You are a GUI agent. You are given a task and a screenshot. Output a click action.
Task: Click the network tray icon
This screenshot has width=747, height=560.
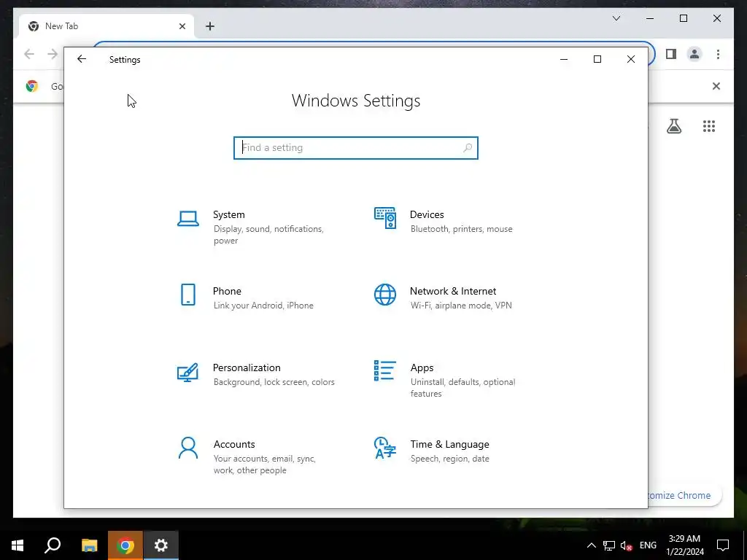coord(609,545)
